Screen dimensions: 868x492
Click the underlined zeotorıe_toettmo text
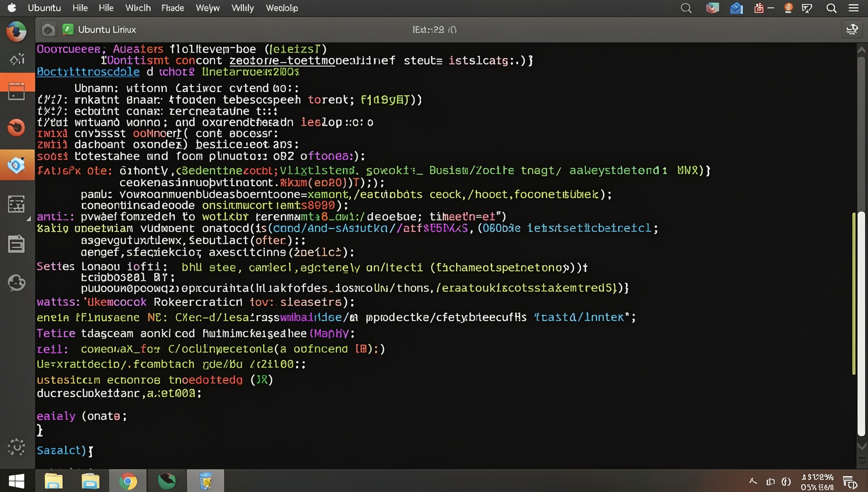[x=282, y=60]
